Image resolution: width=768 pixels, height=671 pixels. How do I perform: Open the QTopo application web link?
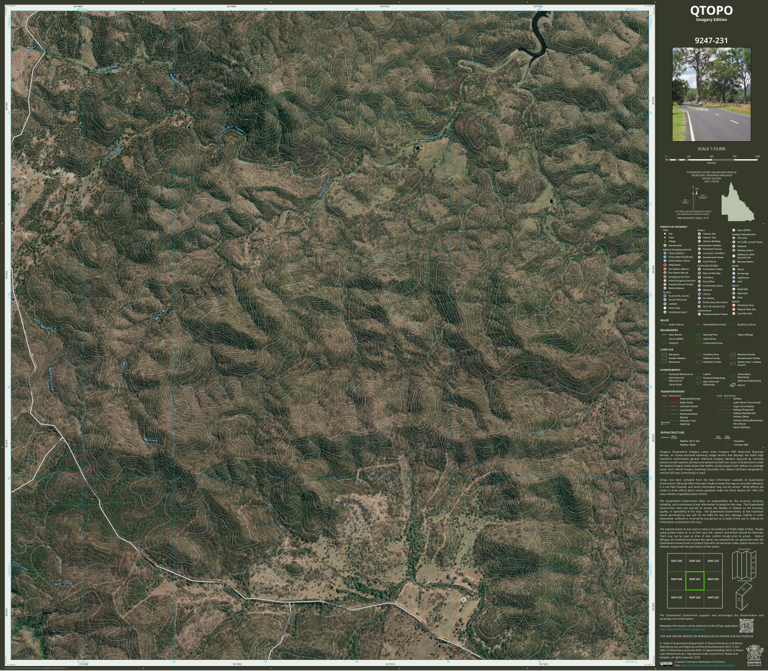(x=682, y=629)
